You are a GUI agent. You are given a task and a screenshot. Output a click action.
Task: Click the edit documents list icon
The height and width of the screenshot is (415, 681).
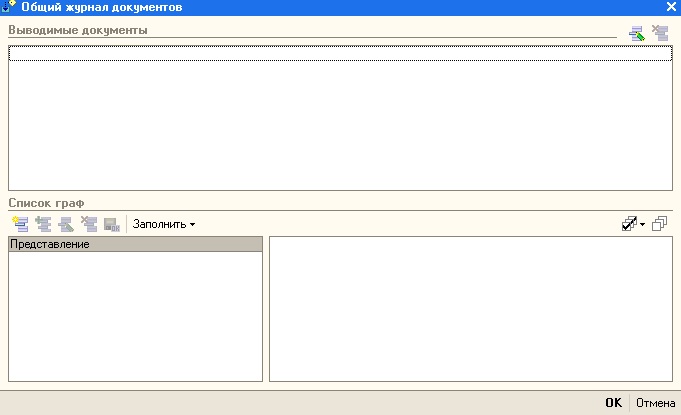click(636, 33)
